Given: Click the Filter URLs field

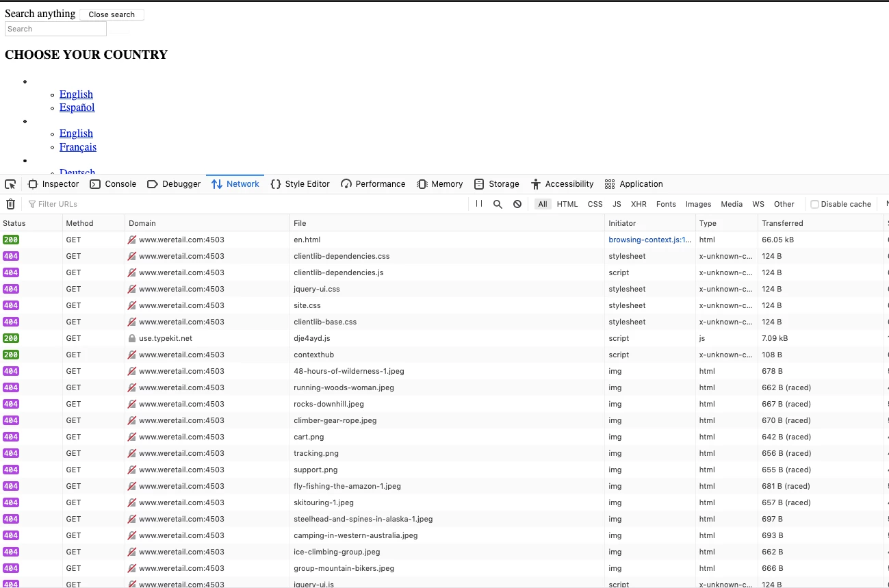Looking at the screenshot, I should (x=246, y=204).
